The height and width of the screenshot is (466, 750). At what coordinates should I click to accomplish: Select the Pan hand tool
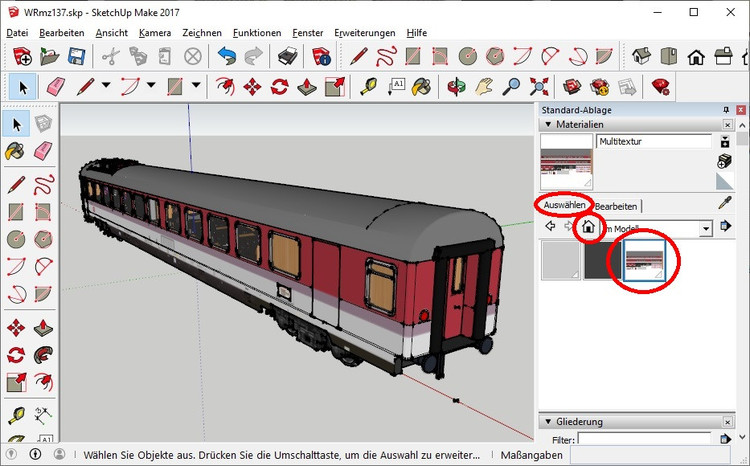(x=485, y=86)
